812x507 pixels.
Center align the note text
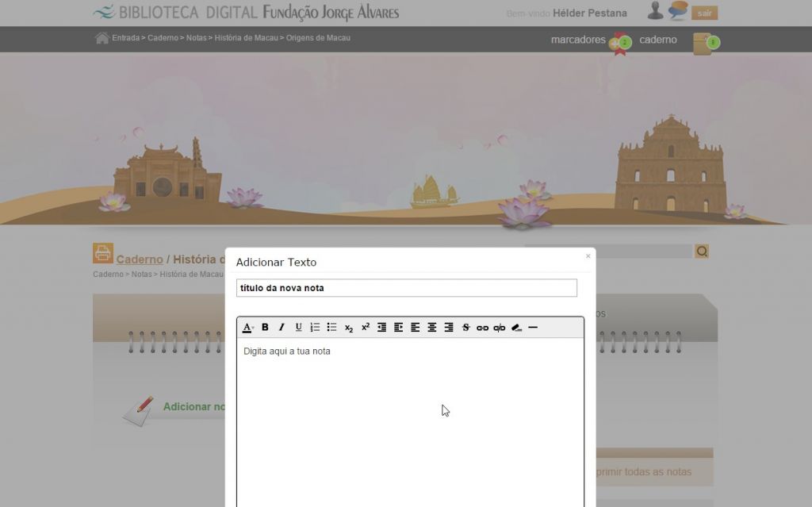432,327
